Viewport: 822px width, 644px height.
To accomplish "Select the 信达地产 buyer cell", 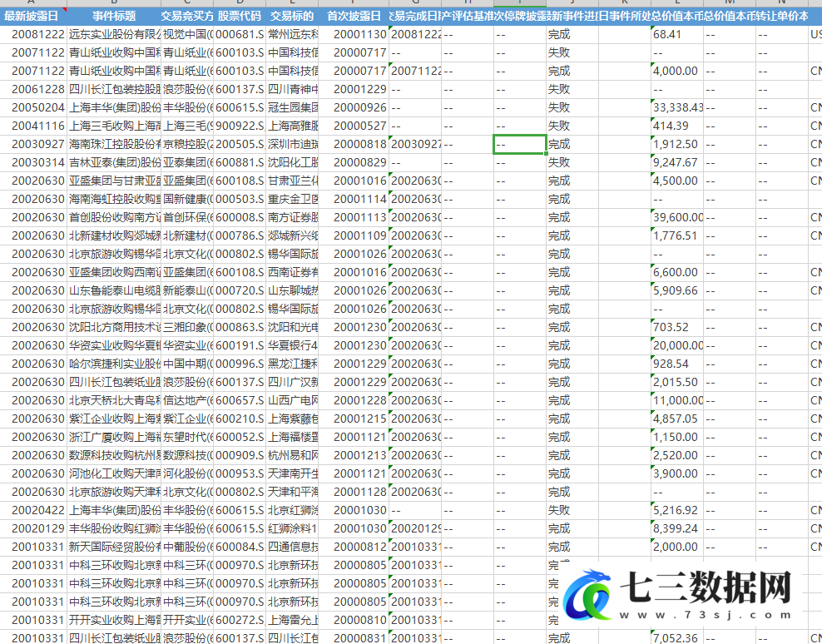I will [187, 400].
